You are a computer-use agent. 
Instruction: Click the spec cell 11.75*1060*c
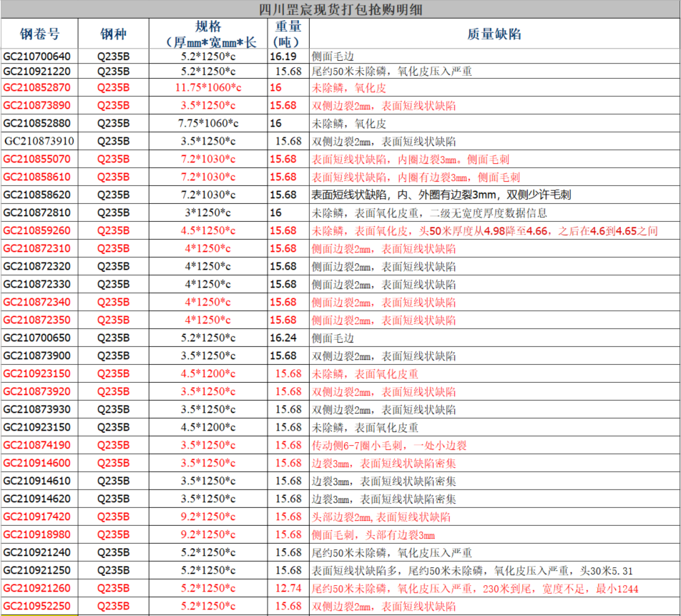coord(208,87)
